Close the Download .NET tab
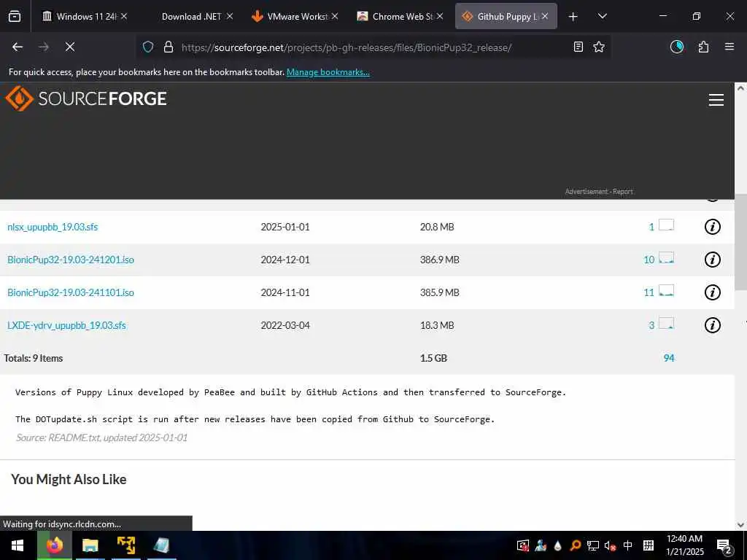Viewport: 747px width, 560px height. (230, 16)
